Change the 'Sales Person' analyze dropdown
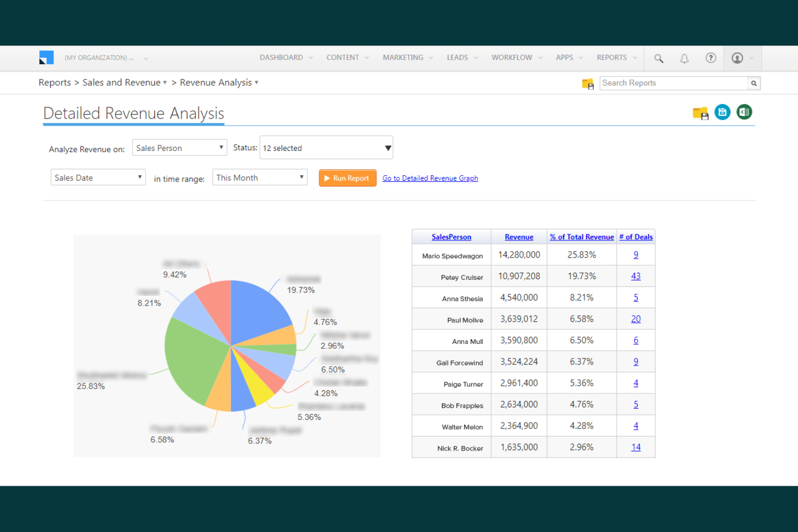 (180, 147)
